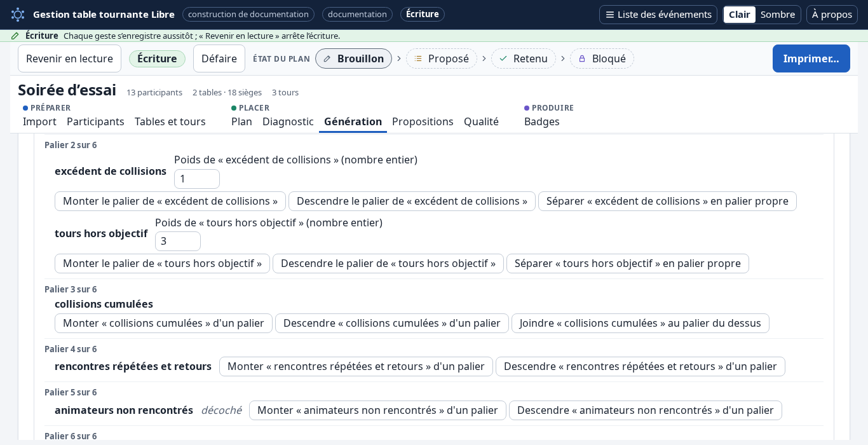Switch theme to Clair
The image size is (868, 445).
pyautogui.click(x=740, y=15)
